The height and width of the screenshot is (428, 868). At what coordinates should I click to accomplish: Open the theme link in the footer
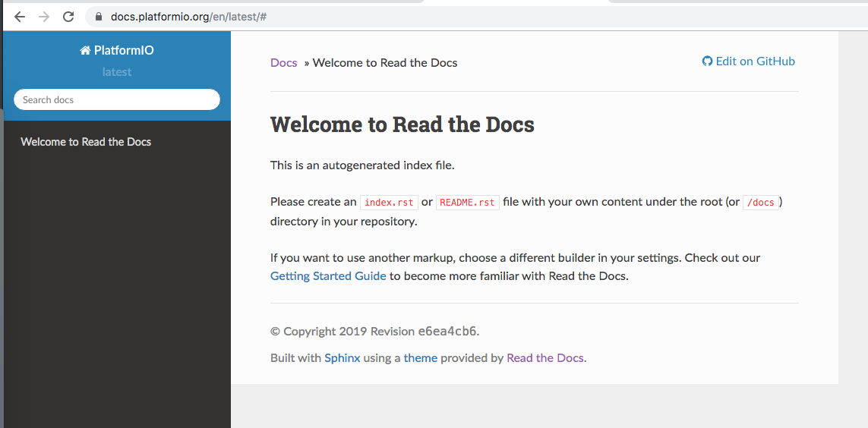click(420, 357)
